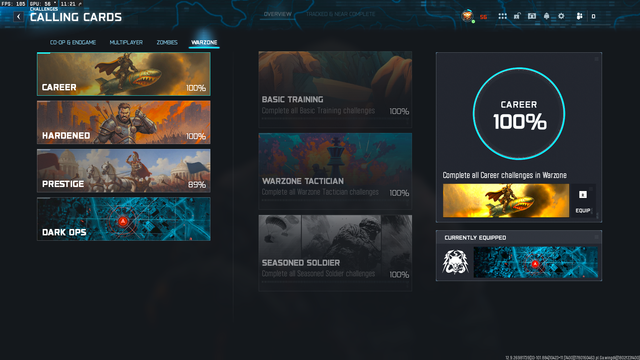Click "Complete all Career challenges in Warzone" text
Image resolution: width=640 pixels, height=360 pixels.
pyautogui.click(x=504, y=175)
